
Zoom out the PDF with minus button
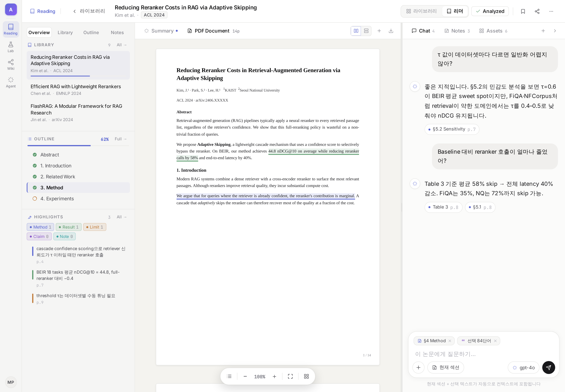point(245,377)
